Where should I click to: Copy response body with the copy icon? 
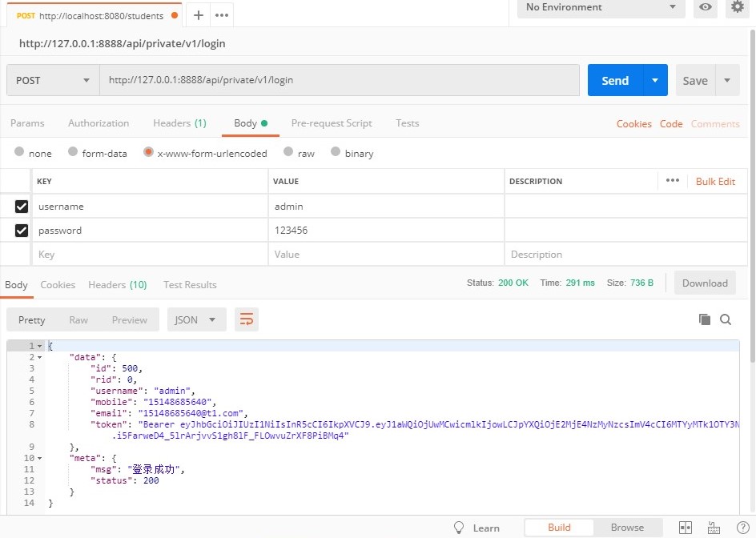pos(705,319)
